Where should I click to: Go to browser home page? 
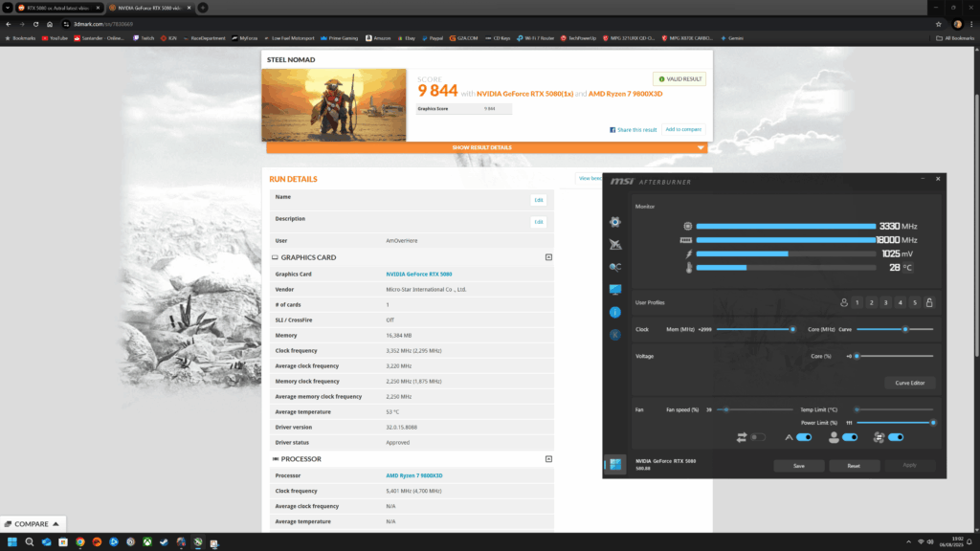click(50, 24)
